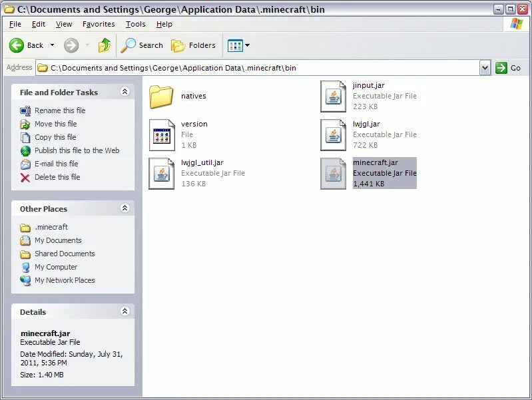Click Copy this file link
This screenshot has height=400, width=532.
click(55, 137)
